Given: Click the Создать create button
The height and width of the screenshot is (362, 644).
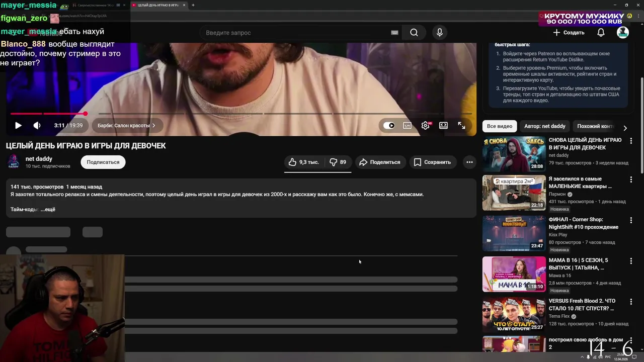Looking at the screenshot, I should tap(569, 33).
